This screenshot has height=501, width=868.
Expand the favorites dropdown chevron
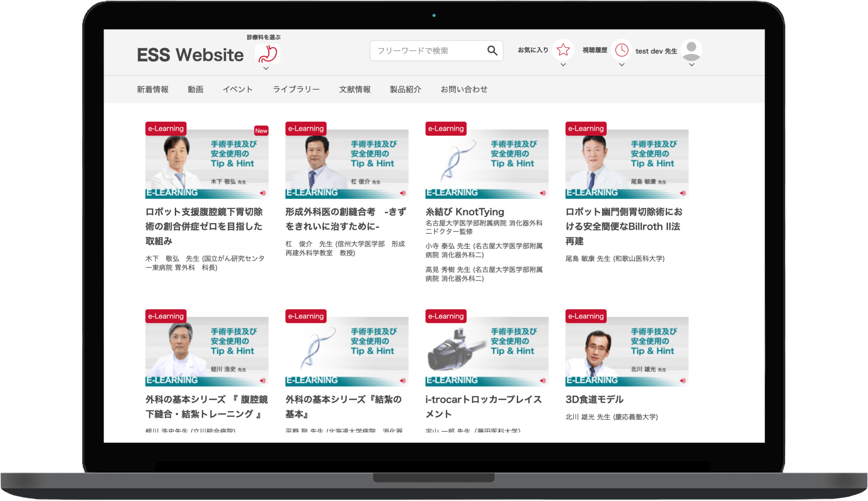tap(563, 65)
